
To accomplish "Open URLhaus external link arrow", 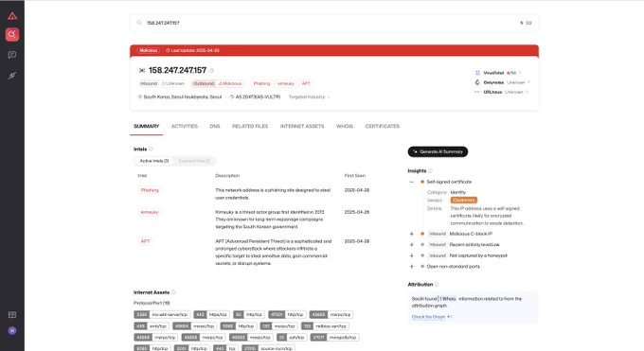I will pyautogui.click(x=527, y=92).
